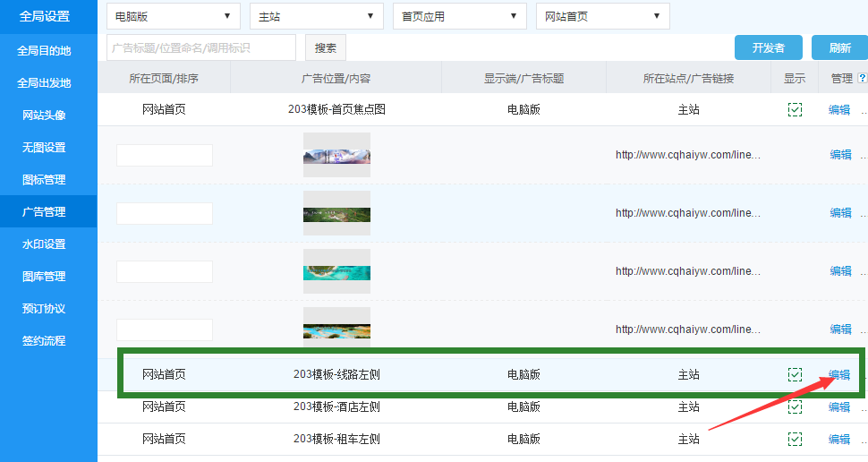Click 编辑 for the 203模板-线路左侧 row
This screenshot has width=868, height=462.
(x=839, y=375)
